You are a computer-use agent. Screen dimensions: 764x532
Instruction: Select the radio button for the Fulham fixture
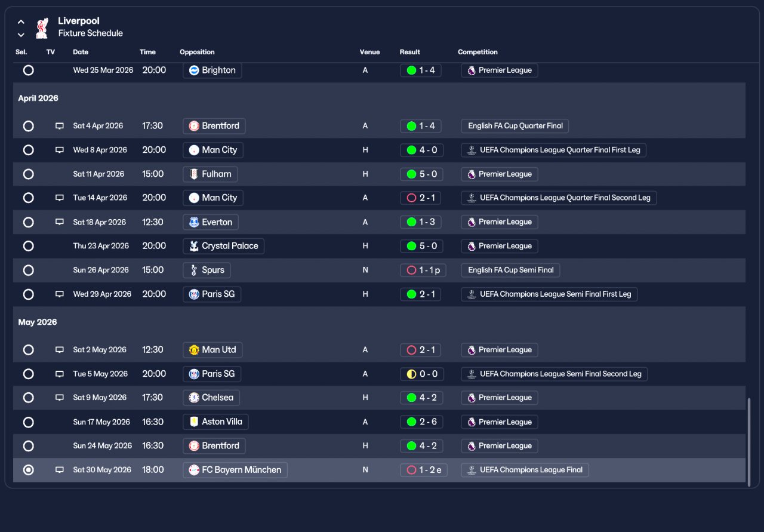[28, 174]
